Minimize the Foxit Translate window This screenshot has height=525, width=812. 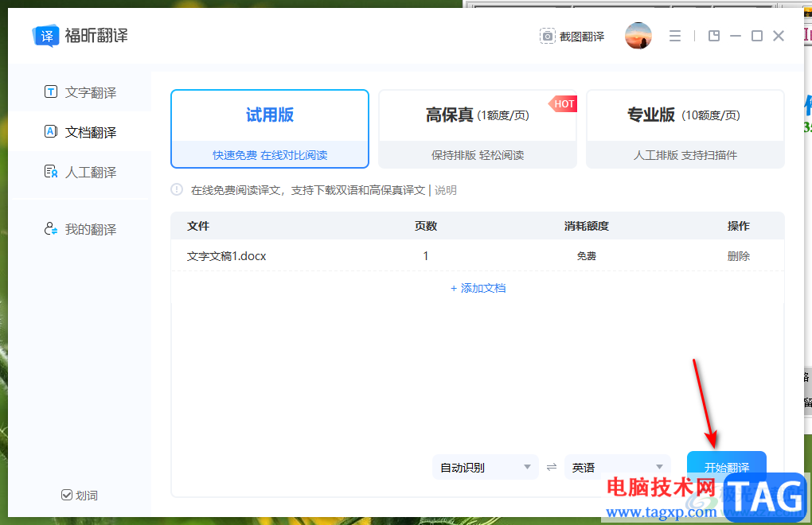(x=736, y=36)
